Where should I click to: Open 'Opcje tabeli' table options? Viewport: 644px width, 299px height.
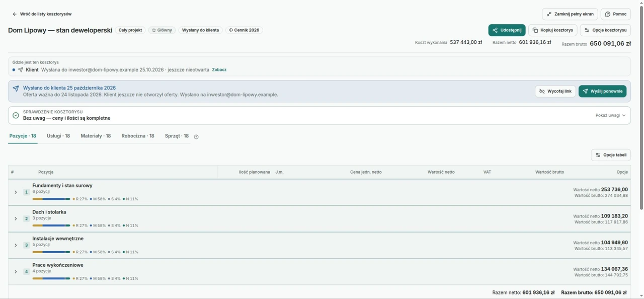pos(611,155)
